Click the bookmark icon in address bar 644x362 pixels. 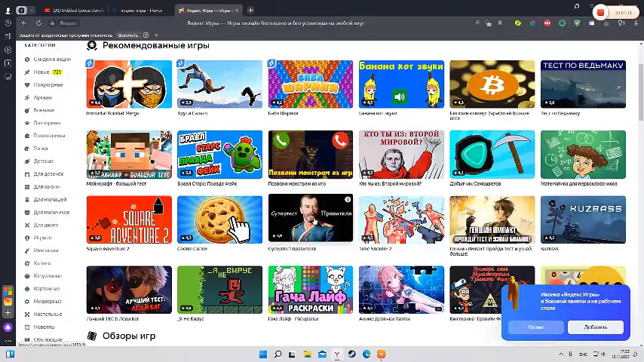[500, 23]
